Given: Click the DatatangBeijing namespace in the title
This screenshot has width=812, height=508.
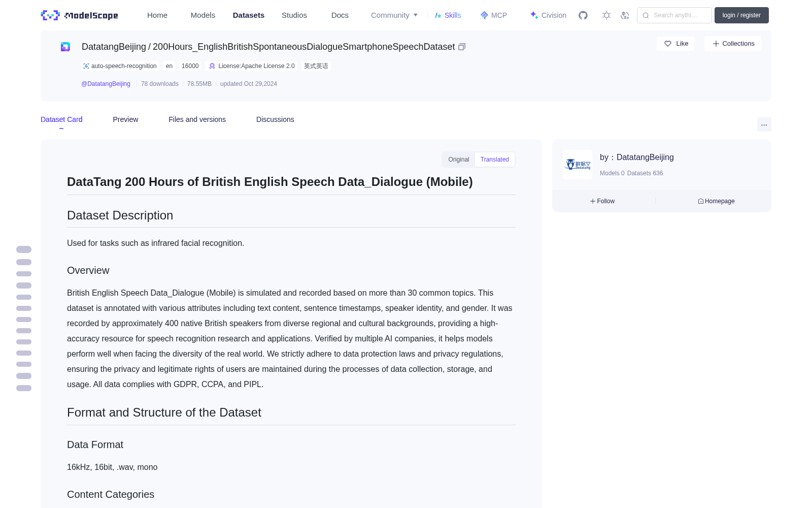Looking at the screenshot, I should point(114,47).
